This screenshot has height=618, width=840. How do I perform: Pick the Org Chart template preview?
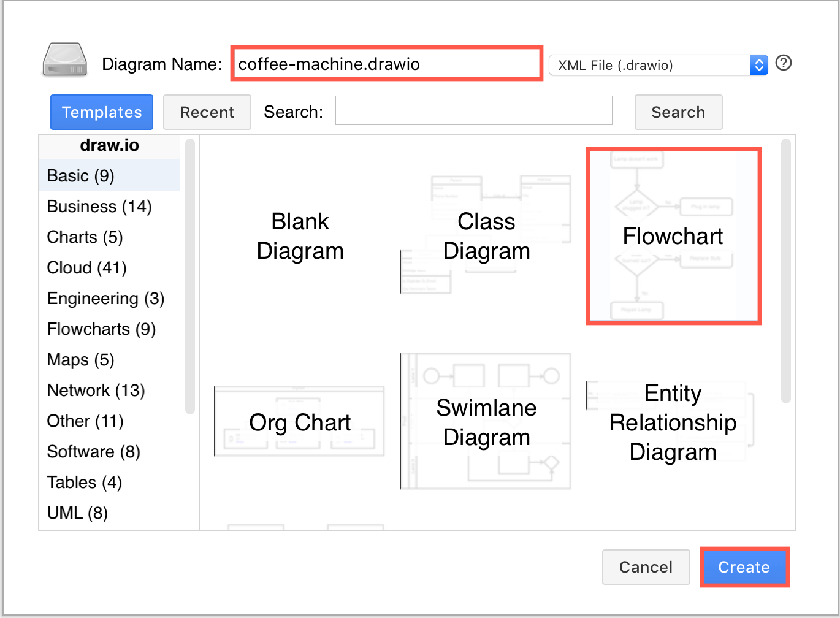click(x=300, y=421)
